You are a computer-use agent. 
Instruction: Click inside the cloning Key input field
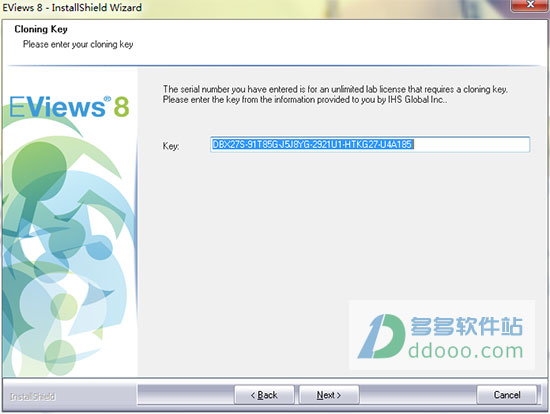point(370,145)
